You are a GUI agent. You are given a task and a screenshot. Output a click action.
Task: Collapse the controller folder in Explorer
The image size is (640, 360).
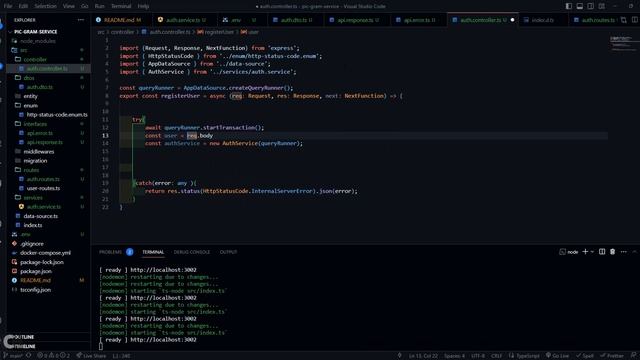tap(48, 59)
